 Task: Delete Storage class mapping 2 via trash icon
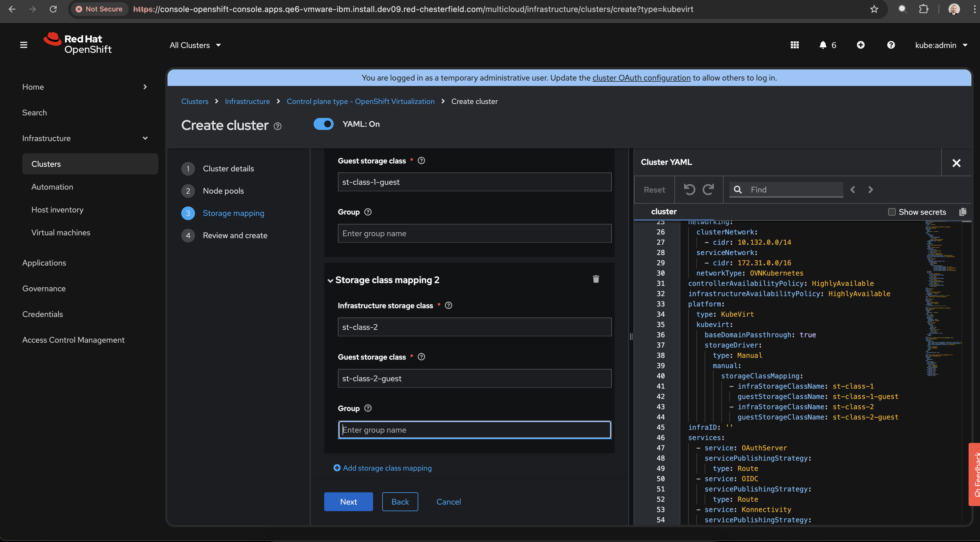596,279
